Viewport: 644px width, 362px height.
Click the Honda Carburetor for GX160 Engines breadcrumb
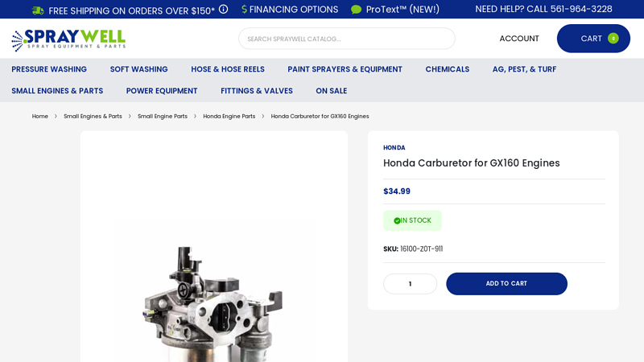pos(320,116)
